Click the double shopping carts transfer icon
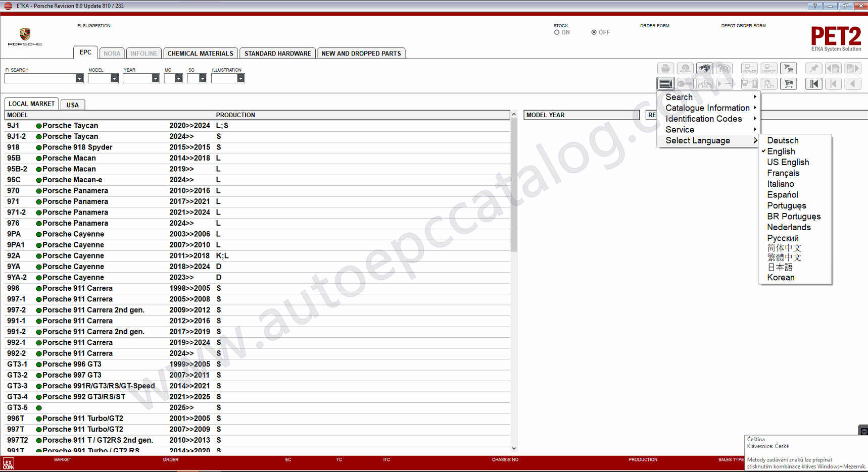This screenshot has height=472, width=868. pos(788,68)
